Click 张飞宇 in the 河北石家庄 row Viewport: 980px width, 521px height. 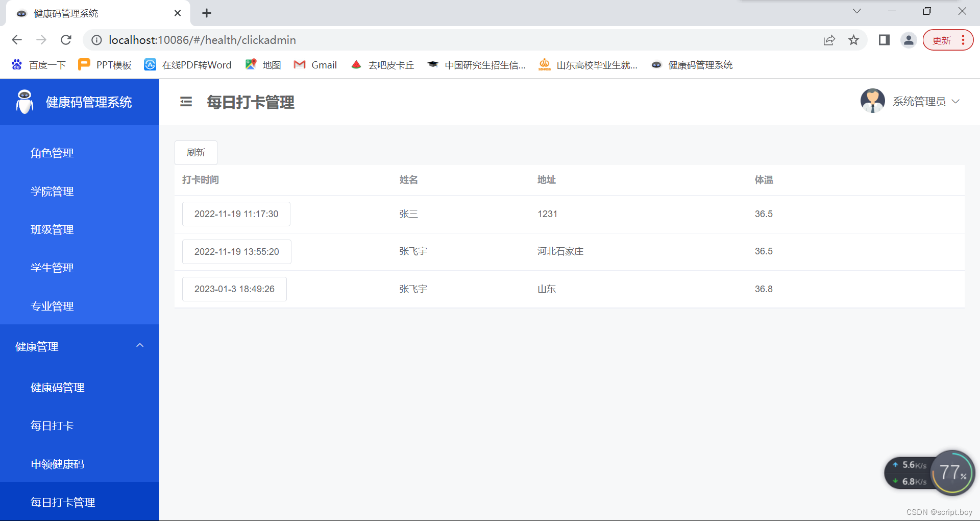[x=413, y=251]
